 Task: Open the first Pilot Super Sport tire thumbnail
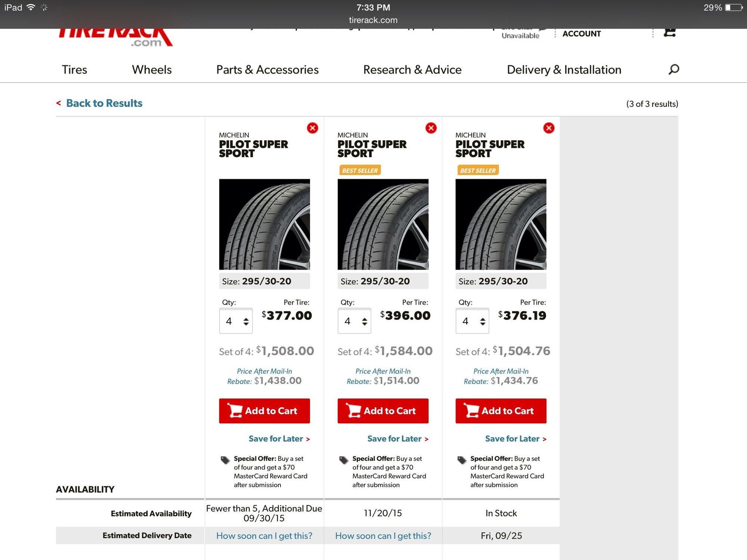264,224
